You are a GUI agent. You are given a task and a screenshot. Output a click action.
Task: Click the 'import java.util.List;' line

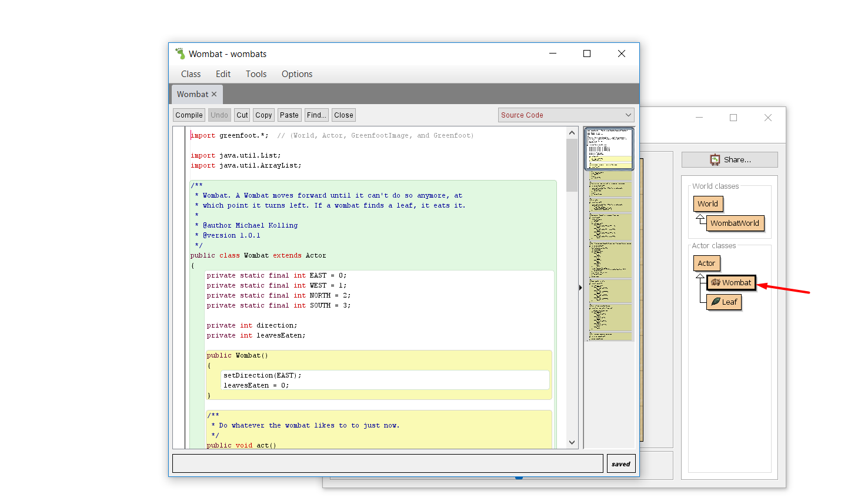235,156
